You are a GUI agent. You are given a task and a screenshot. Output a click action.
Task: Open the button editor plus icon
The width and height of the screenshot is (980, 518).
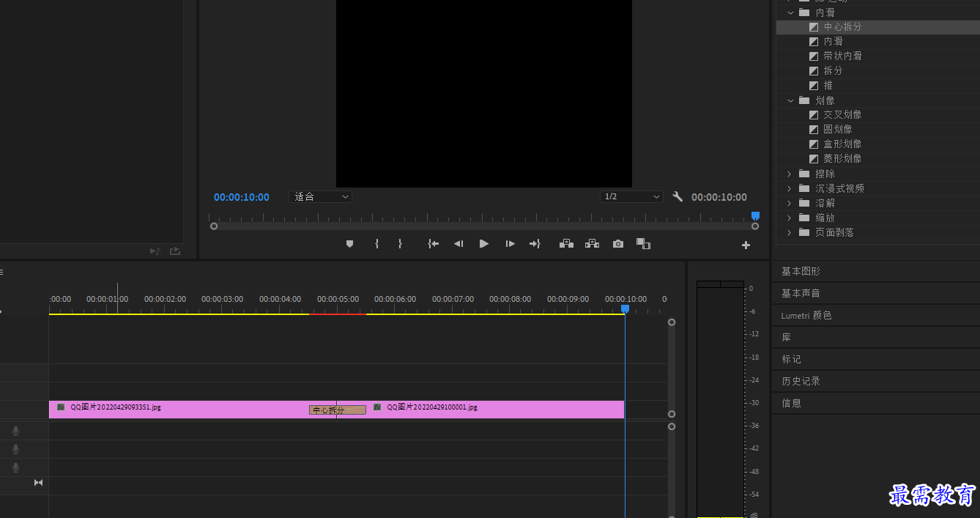746,245
